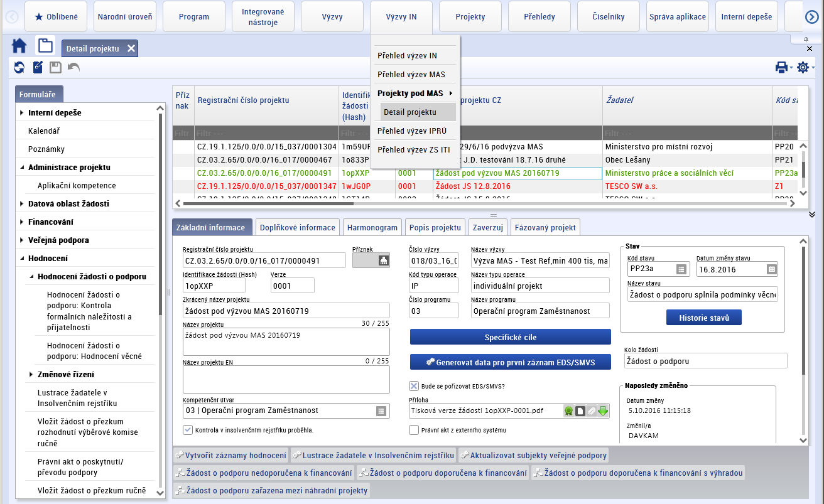
Task: Collapse Hodnocení žádosti o podporu node
Action: coord(31,277)
